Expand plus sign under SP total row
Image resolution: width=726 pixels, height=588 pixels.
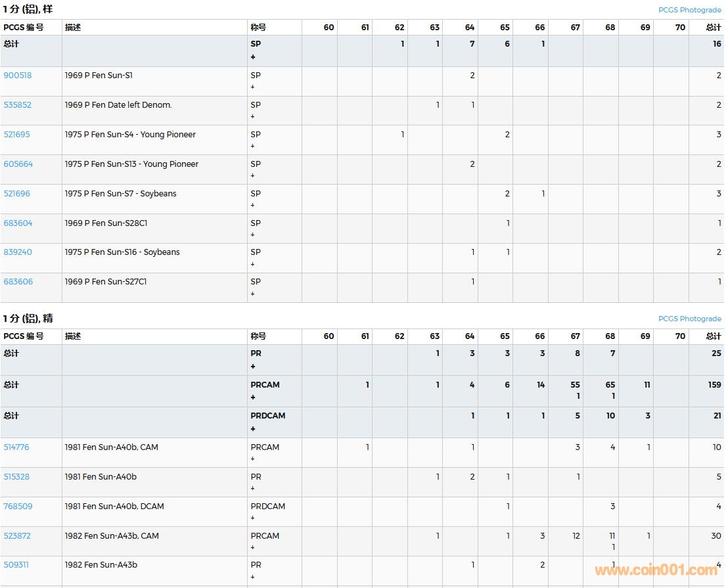click(x=253, y=57)
